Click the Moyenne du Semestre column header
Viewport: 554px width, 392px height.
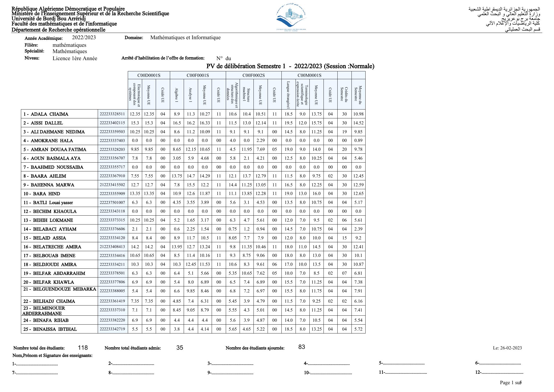click(x=358, y=95)
